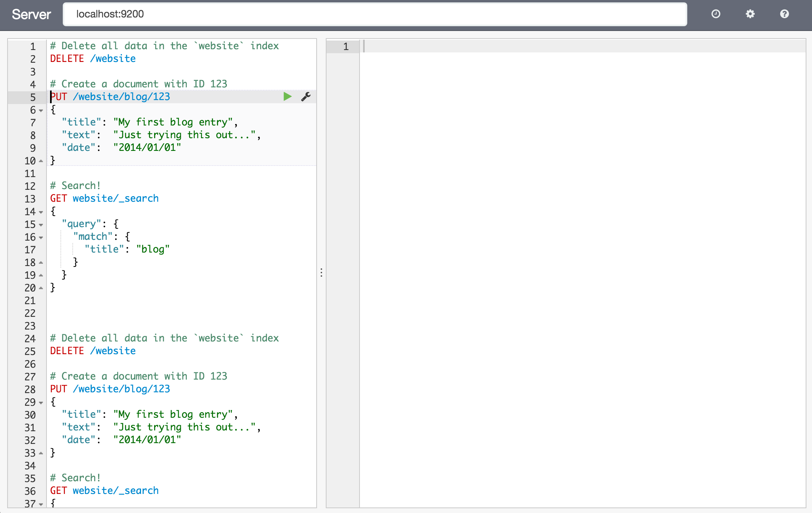Collapse the match block at line 16

41,237
